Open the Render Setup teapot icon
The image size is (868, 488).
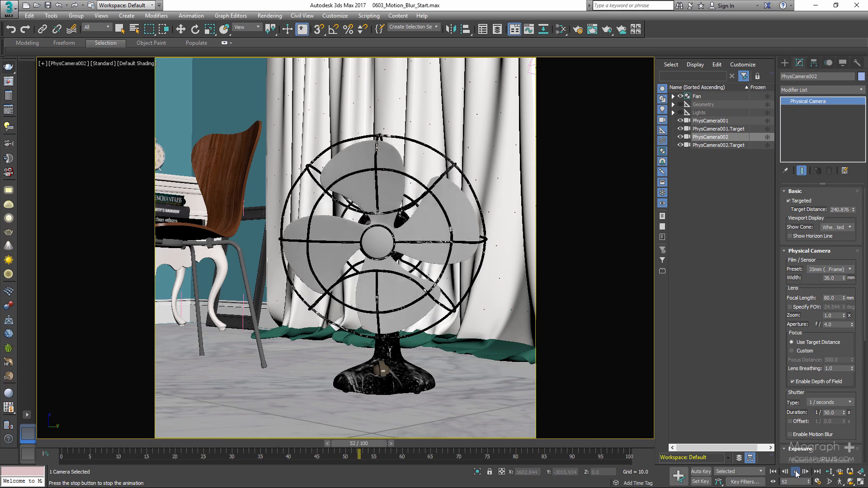pos(577,29)
